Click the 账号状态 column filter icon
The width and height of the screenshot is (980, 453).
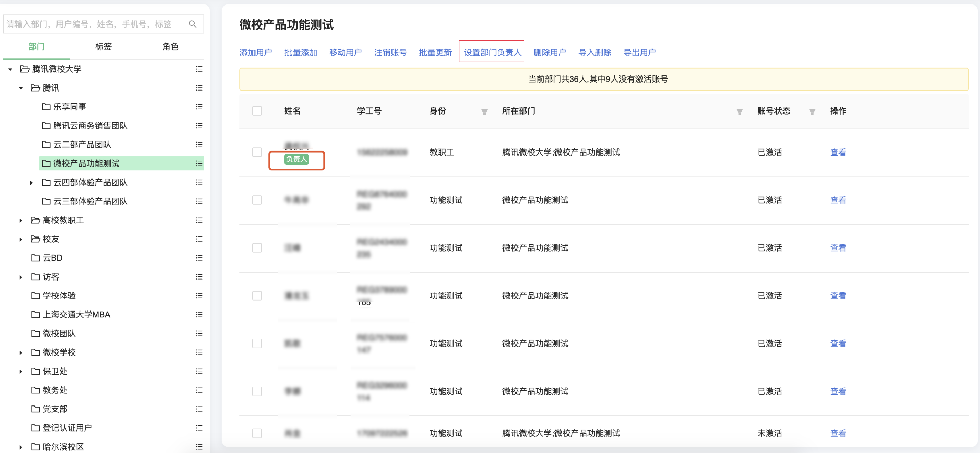(x=812, y=112)
